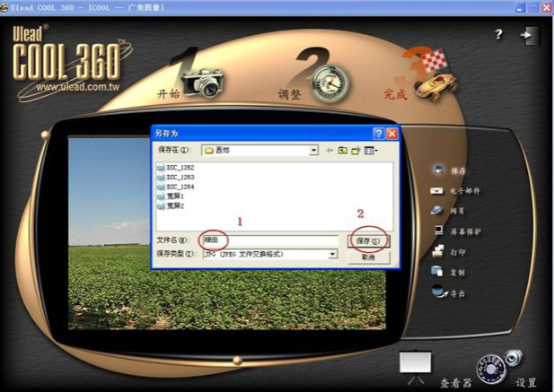Viewport: 554px width, 392px height.
Task: Go to the Adjust step gauge icon
Action: [330, 84]
